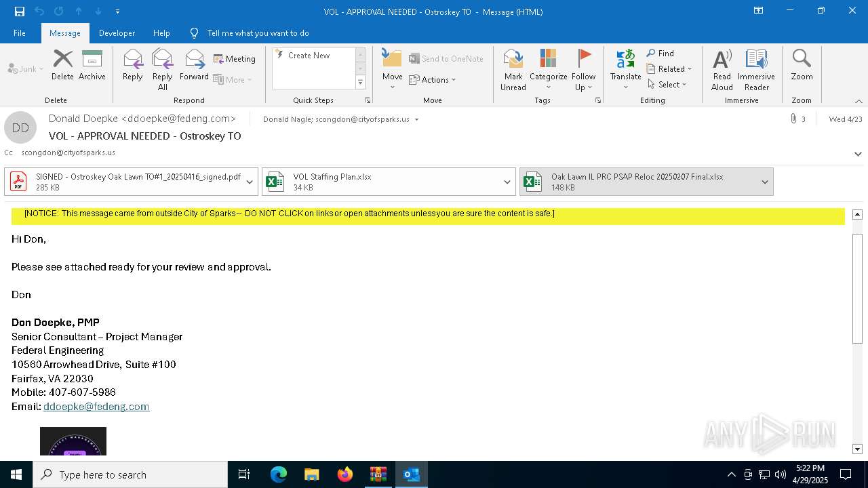Click Find in Editing group
The height and width of the screenshot is (488, 868).
(x=660, y=54)
